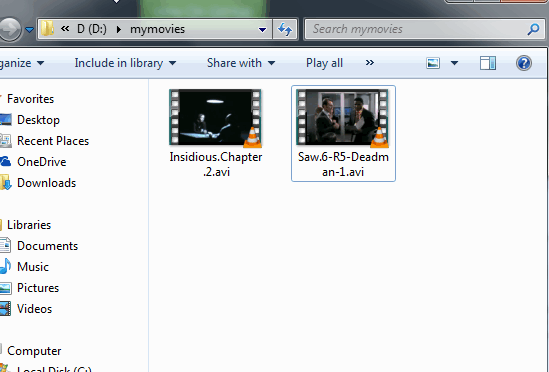
Task: Click the Music note icon
Action: click(x=6, y=266)
